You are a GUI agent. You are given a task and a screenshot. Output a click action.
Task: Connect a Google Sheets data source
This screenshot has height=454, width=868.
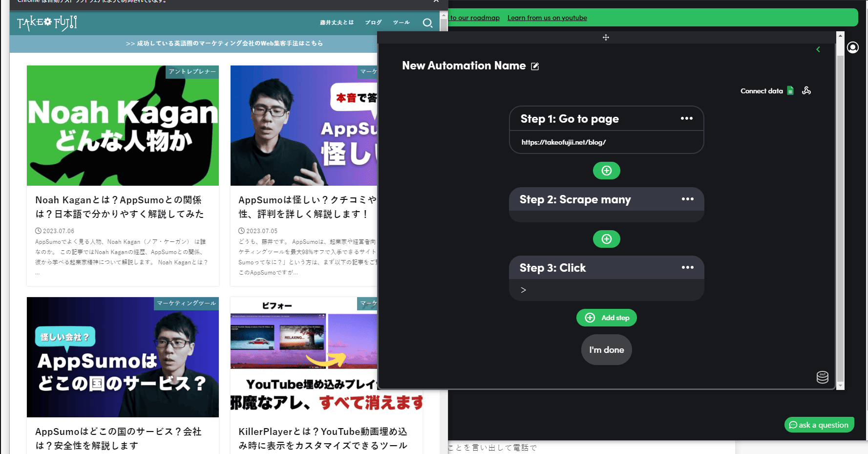(790, 90)
